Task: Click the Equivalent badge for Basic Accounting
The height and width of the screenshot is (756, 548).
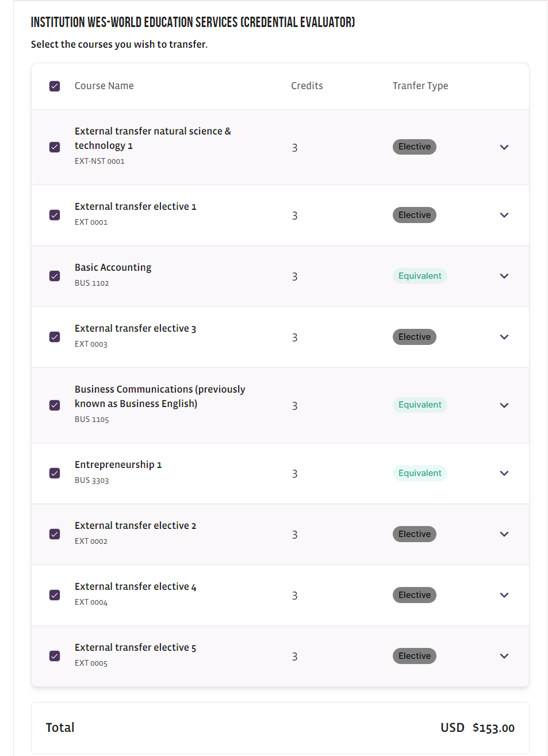Action: coord(420,276)
